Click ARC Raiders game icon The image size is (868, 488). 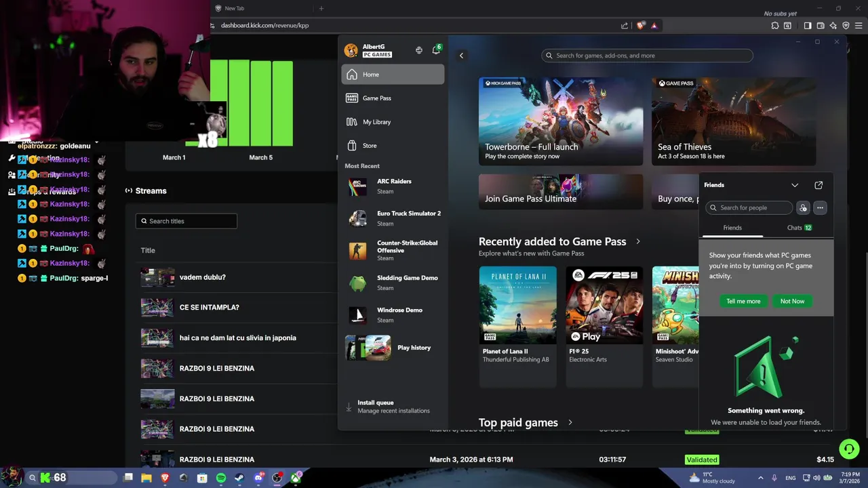357,186
